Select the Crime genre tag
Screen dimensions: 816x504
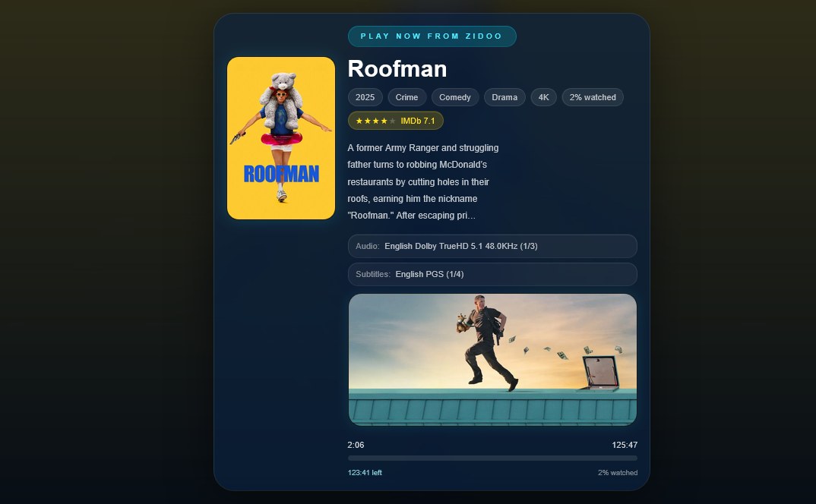407,97
